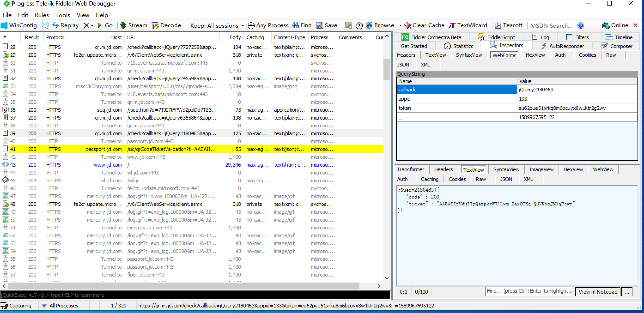Click the Replay icon

pos(55,25)
